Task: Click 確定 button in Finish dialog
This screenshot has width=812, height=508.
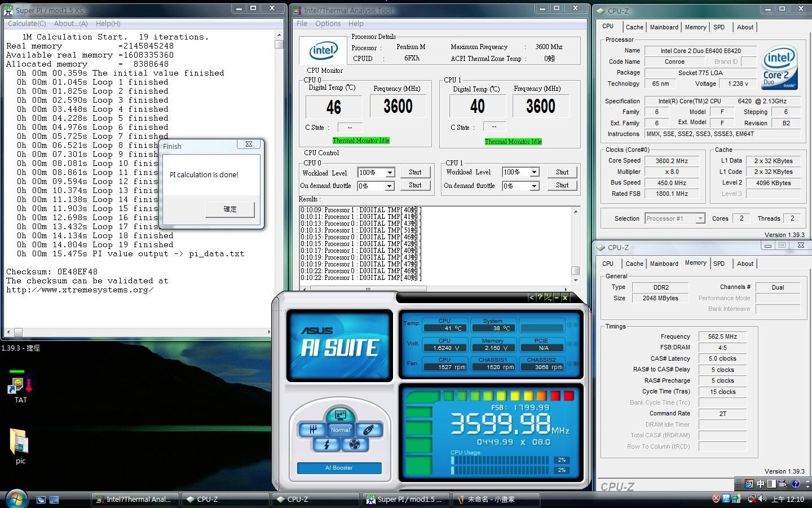Action: (x=230, y=209)
